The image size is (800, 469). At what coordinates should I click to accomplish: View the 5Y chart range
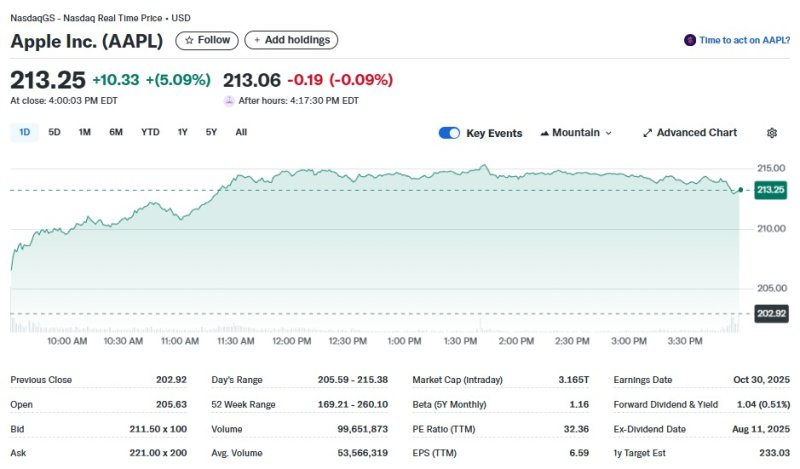coord(211,132)
